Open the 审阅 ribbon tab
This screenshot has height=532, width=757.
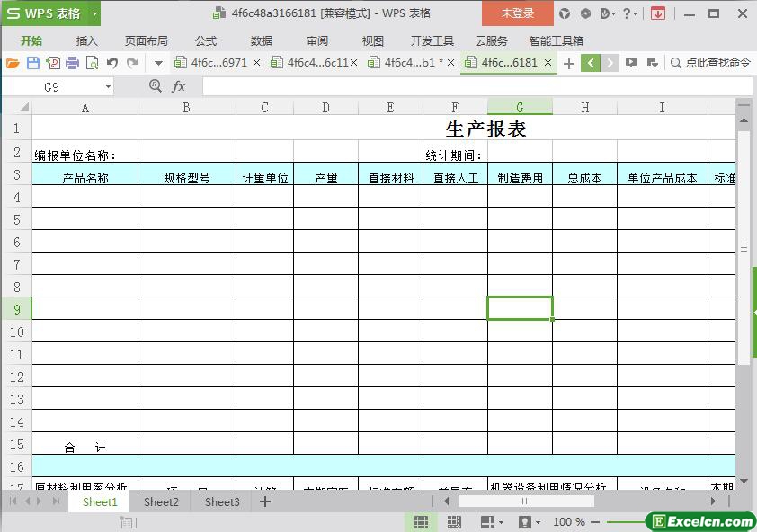click(317, 41)
